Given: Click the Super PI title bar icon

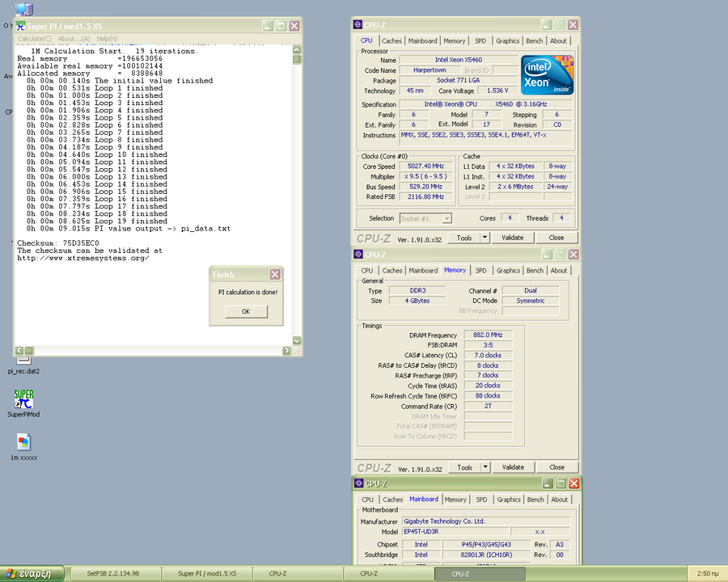Looking at the screenshot, I should [20, 26].
